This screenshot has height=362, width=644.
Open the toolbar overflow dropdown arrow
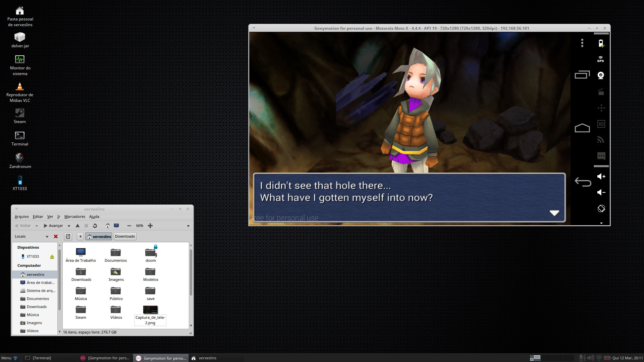coord(188,226)
